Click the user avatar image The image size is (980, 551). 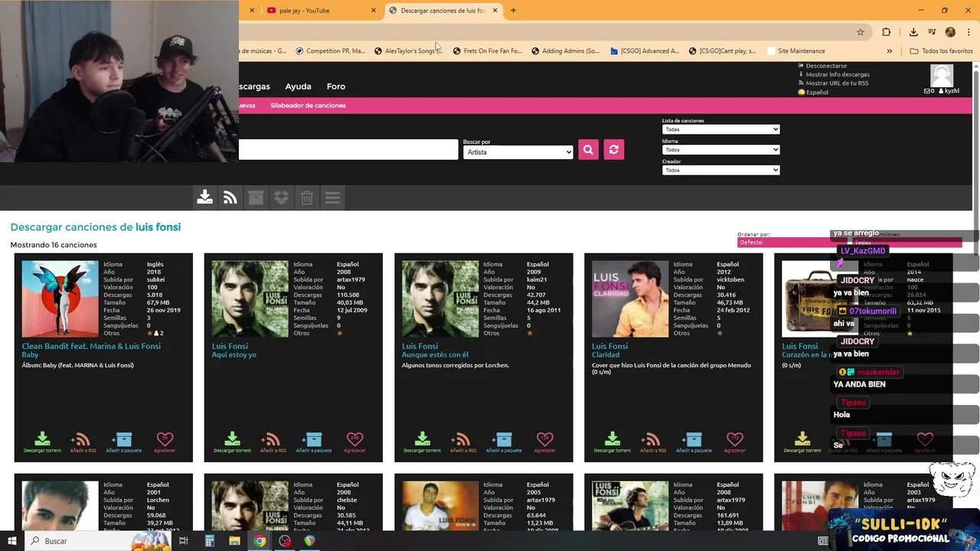click(x=942, y=75)
